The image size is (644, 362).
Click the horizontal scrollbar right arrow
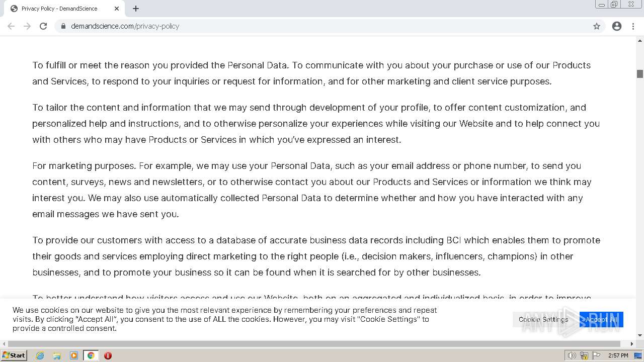pyautogui.click(x=632, y=344)
